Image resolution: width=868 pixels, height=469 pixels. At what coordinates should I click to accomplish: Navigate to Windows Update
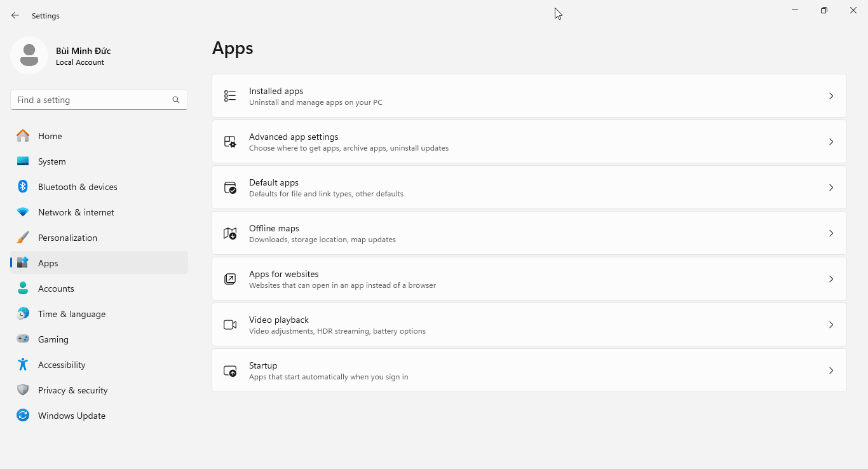[71, 416]
